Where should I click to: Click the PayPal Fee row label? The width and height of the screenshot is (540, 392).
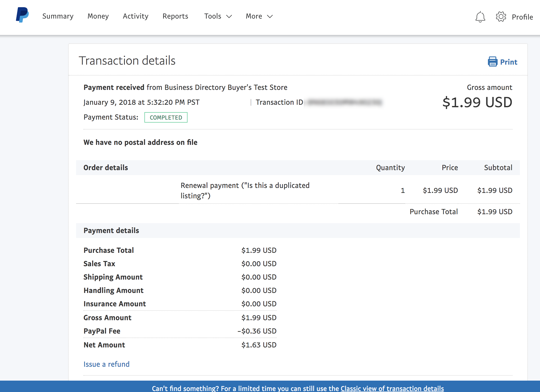click(102, 331)
